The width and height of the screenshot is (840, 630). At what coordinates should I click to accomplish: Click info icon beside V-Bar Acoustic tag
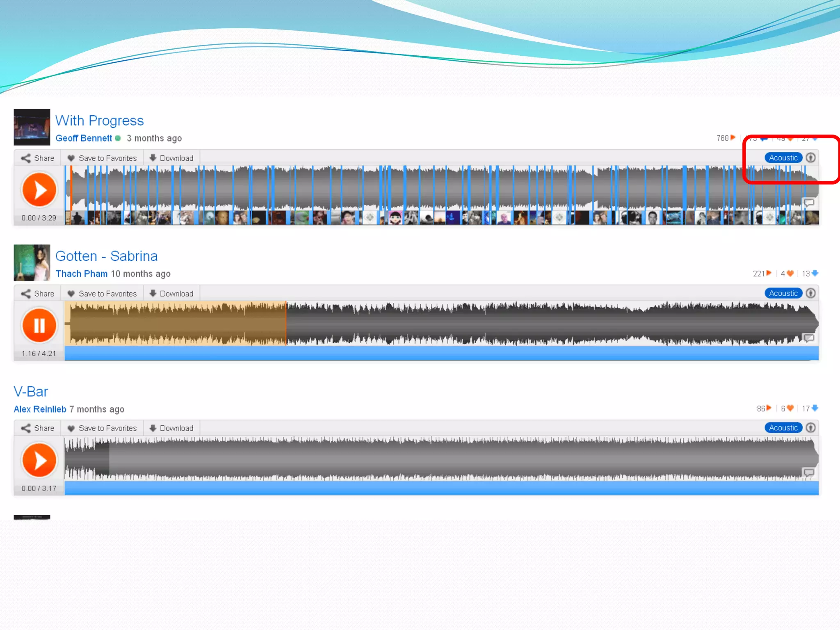(x=810, y=428)
